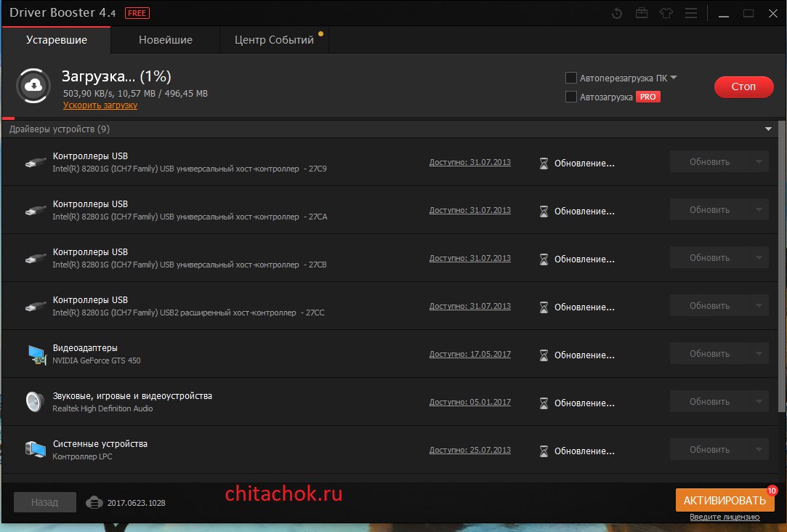The image size is (787, 532).
Task: Collapse the Драйверы устройств (9) section
Action: point(768,129)
